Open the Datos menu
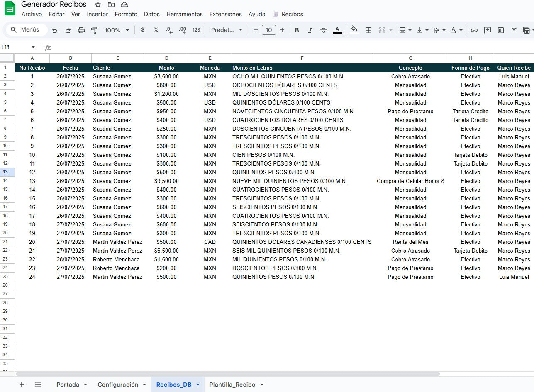This screenshot has height=392, width=534. pos(152,14)
